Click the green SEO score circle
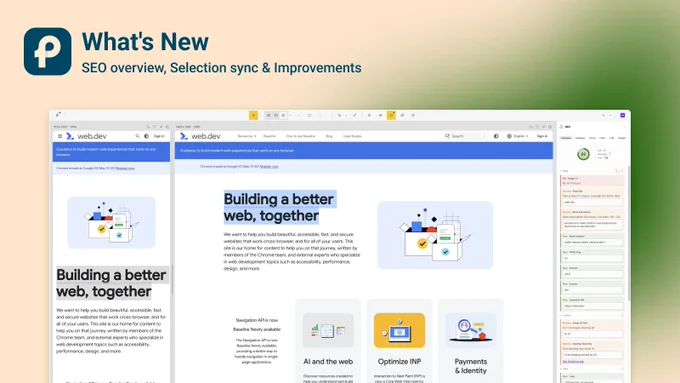Viewport: 680px width, 383px height. pyautogui.click(x=583, y=154)
